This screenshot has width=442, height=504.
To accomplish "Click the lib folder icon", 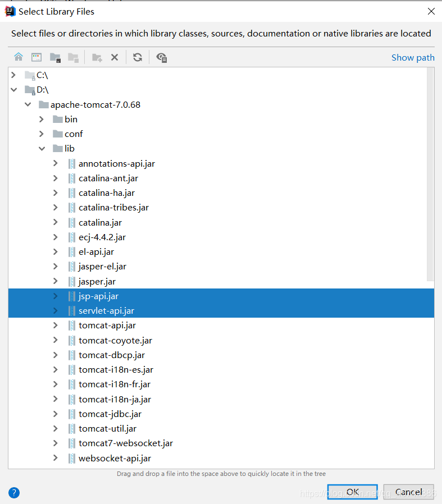I will click(x=58, y=149).
